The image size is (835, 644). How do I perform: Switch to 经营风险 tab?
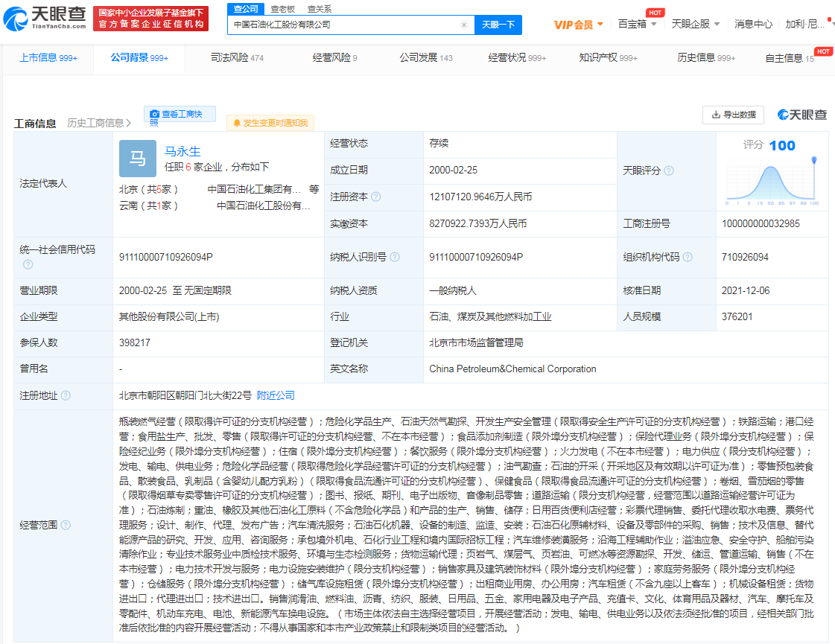point(334,58)
